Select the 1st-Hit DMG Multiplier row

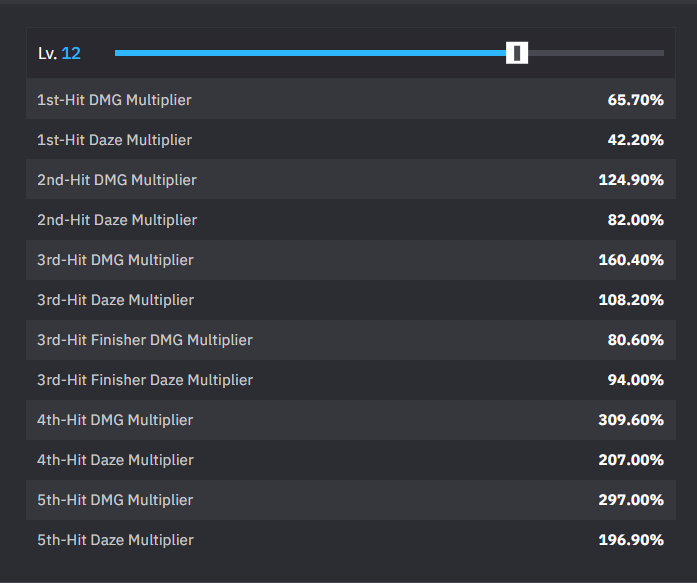pyautogui.click(x=351, y=99)
